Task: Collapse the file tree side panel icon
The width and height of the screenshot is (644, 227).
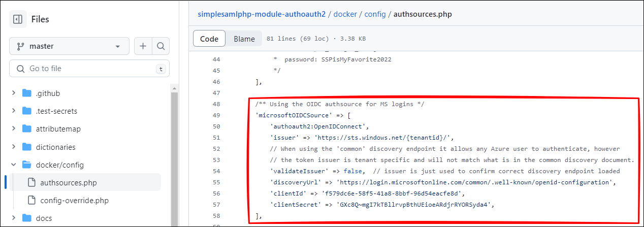Action: coord(18,19)
